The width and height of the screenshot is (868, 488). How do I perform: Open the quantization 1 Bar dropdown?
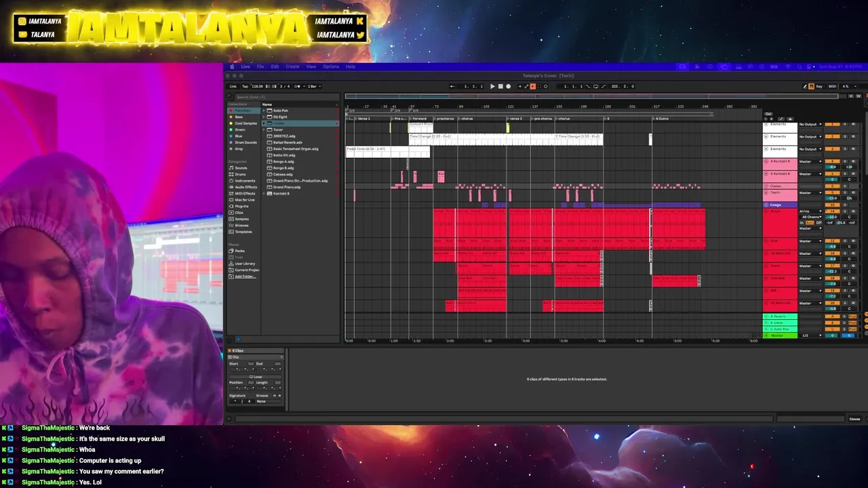pyautogui.click(x=313, y=86)
